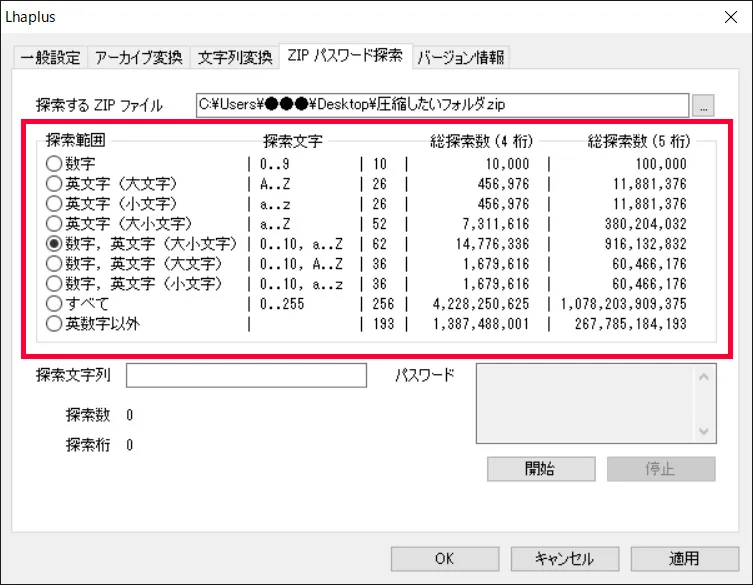Click the password box scroll down arrow
Image resolution: width=753 pixels, height=585 pixels.
pos(704,431)
